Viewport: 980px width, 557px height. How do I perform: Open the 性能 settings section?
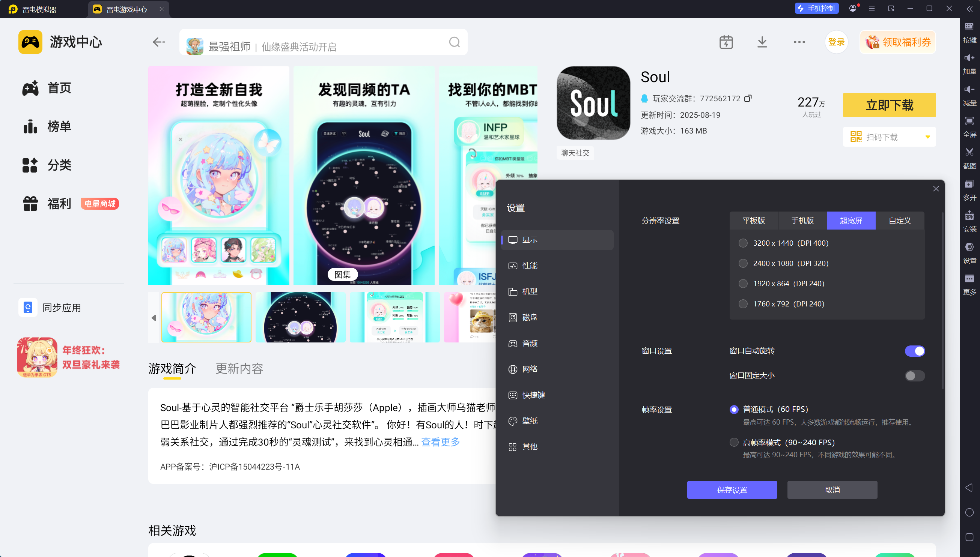coord(530,266)
